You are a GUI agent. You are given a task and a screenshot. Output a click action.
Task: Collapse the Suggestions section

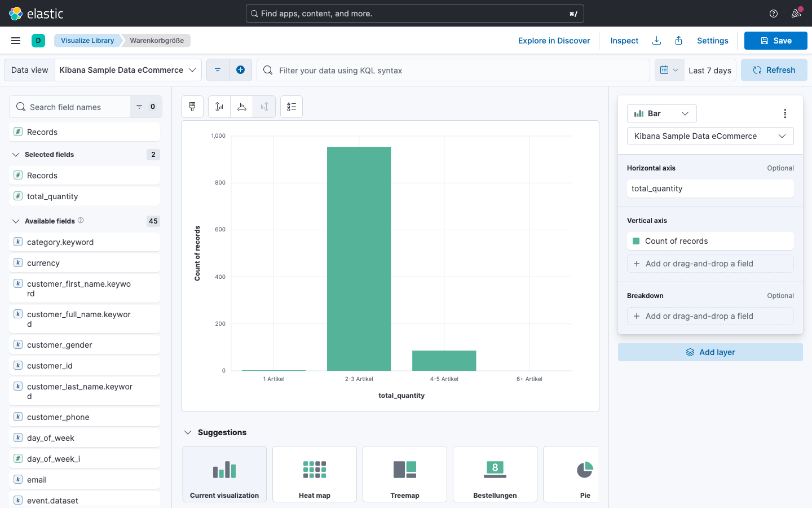[188, 432]
